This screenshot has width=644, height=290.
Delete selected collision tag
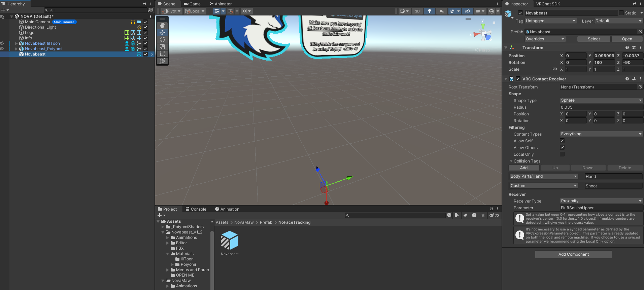[x=625, y=168]
